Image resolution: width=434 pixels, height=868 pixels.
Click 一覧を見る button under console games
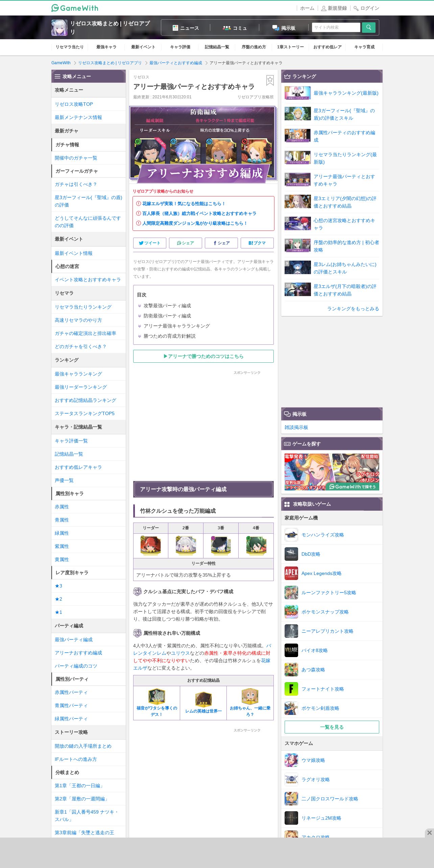[332, 727]
